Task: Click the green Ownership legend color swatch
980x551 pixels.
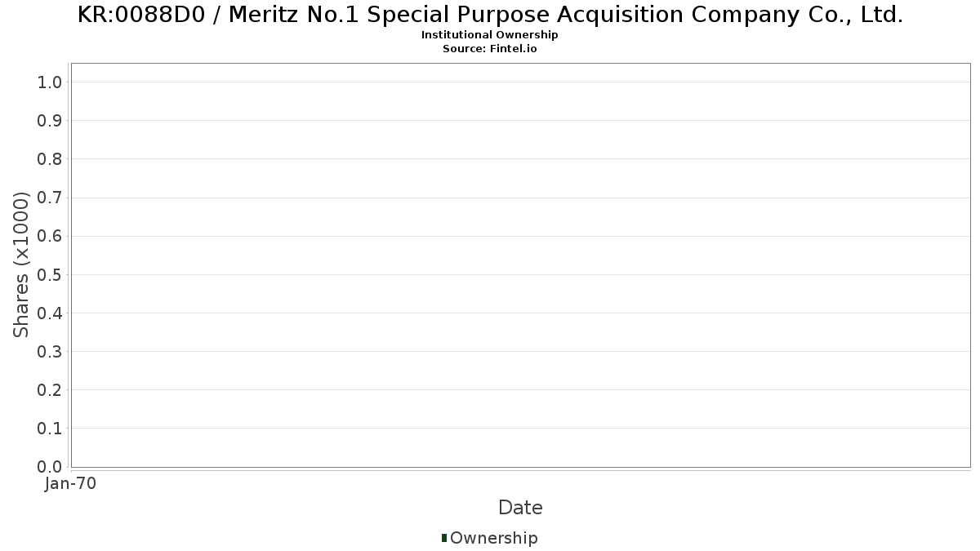Action: (x=444, y=538)
